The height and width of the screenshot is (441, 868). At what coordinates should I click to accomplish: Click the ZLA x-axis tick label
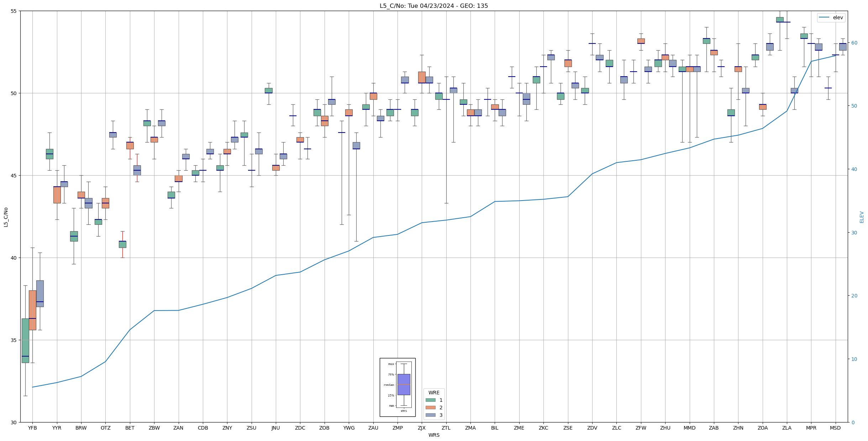[x=787, y=428]
